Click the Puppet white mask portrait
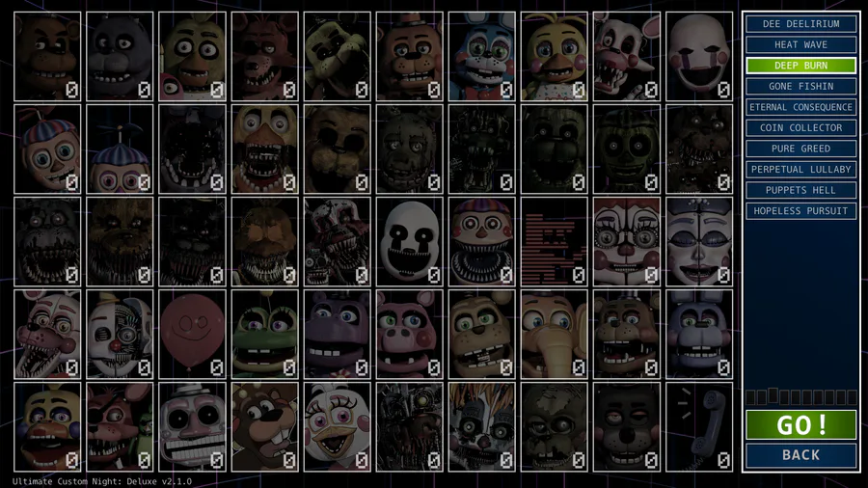Screen dimensions: 868x488 (x=699, y=57)
